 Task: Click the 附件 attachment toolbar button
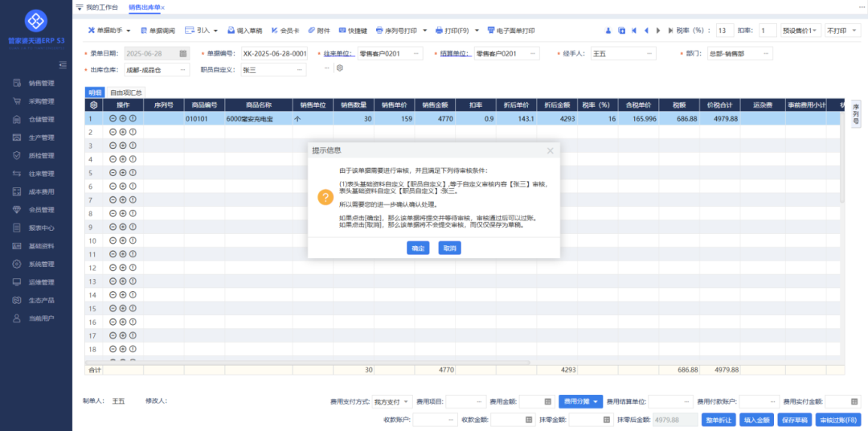click(319, 31)
